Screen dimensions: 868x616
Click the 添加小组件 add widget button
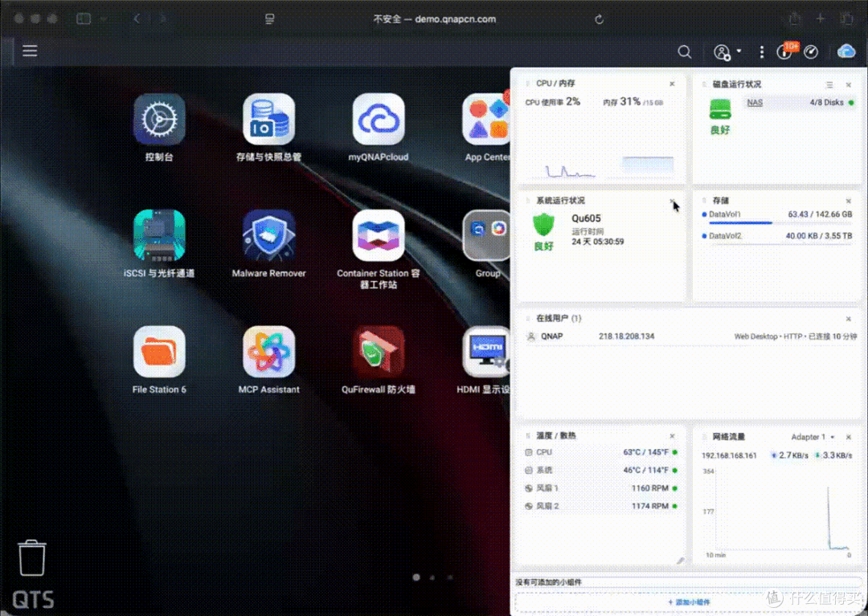coord(690,602)
